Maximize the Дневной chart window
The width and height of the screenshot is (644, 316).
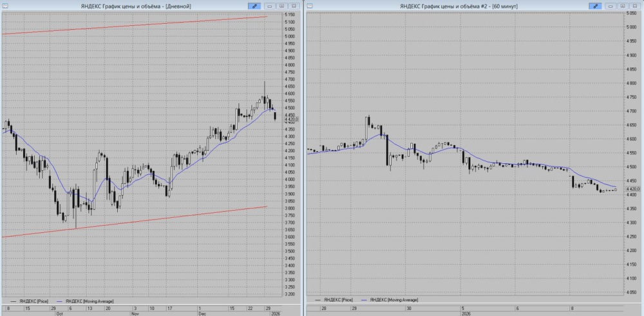pos(281,6)
